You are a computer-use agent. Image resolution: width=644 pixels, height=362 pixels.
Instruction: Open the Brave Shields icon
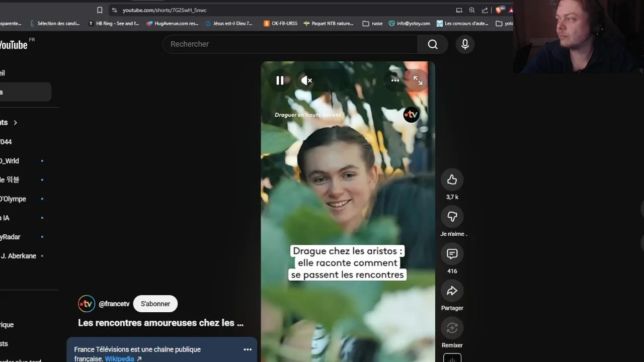(x=499, y=10)
